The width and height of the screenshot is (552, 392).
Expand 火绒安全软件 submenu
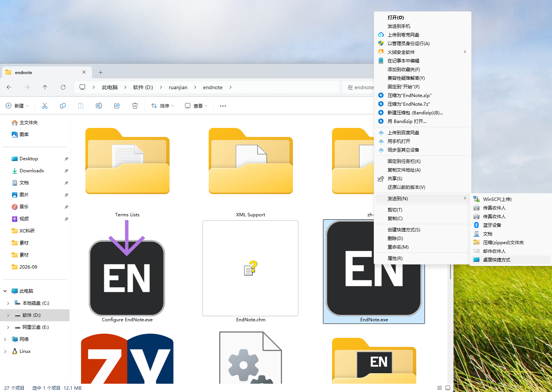pyautogui.click(x=423, y=52)
